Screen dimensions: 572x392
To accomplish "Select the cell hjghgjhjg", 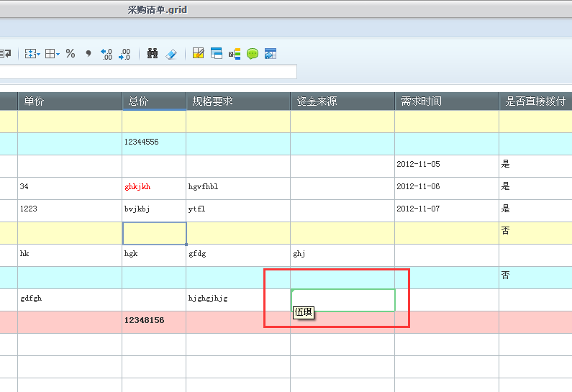I will click(x=238, y=300).
